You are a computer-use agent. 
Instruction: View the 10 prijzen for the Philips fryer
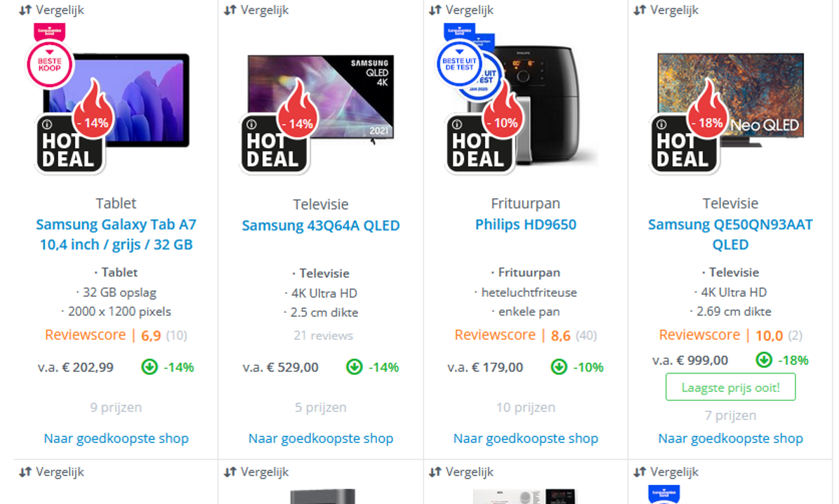click(525, 407)
